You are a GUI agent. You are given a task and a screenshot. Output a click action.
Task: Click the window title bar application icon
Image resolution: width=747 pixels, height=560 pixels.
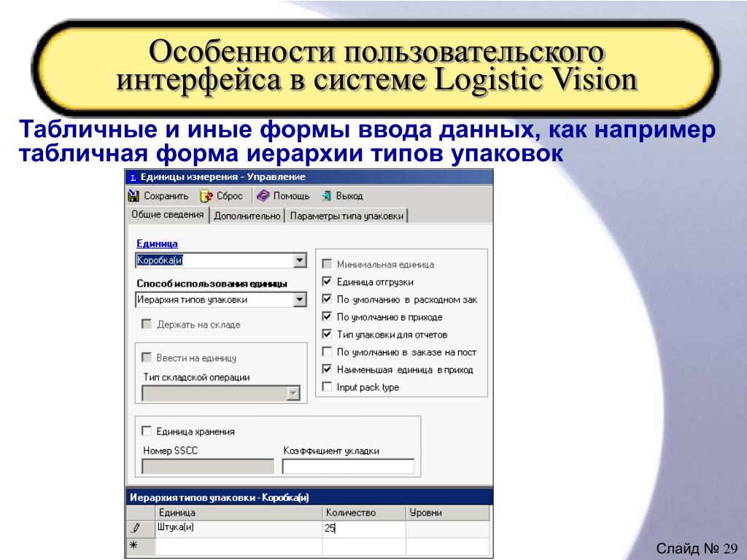point(133,177)
